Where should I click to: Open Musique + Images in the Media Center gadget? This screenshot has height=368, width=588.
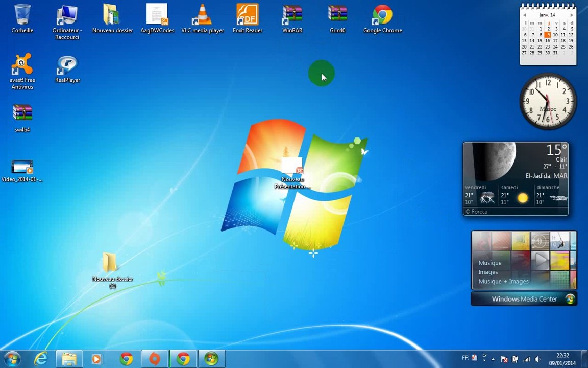tap(503, 281)
